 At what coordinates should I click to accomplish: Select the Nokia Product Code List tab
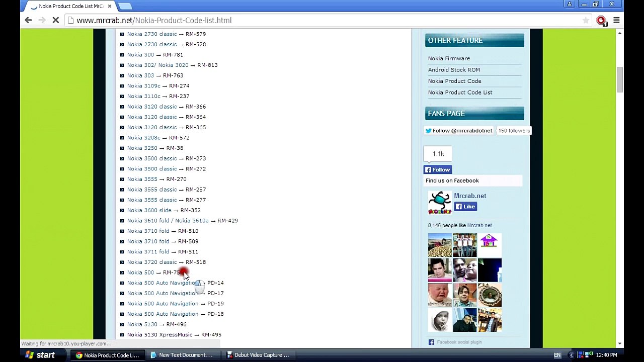point(70,6)
